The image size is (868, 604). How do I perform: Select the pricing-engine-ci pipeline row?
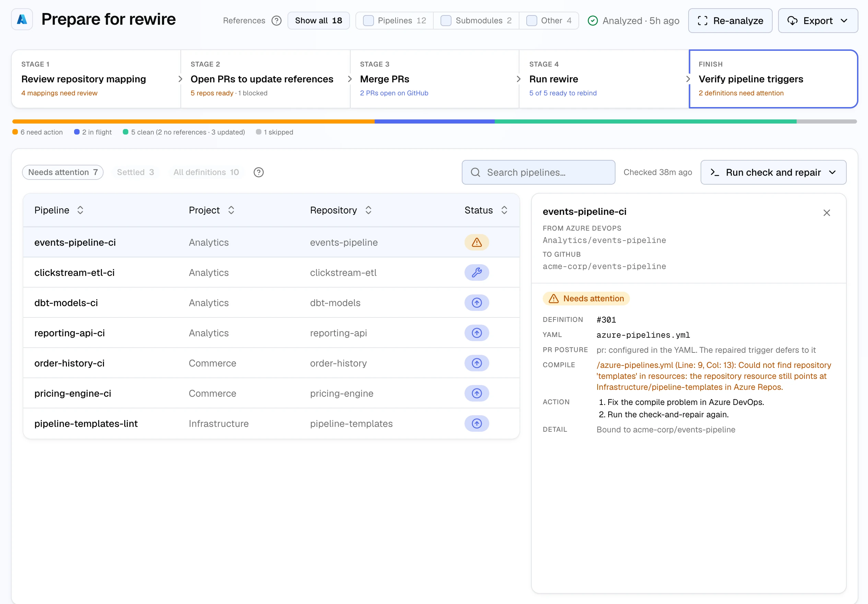271,394
